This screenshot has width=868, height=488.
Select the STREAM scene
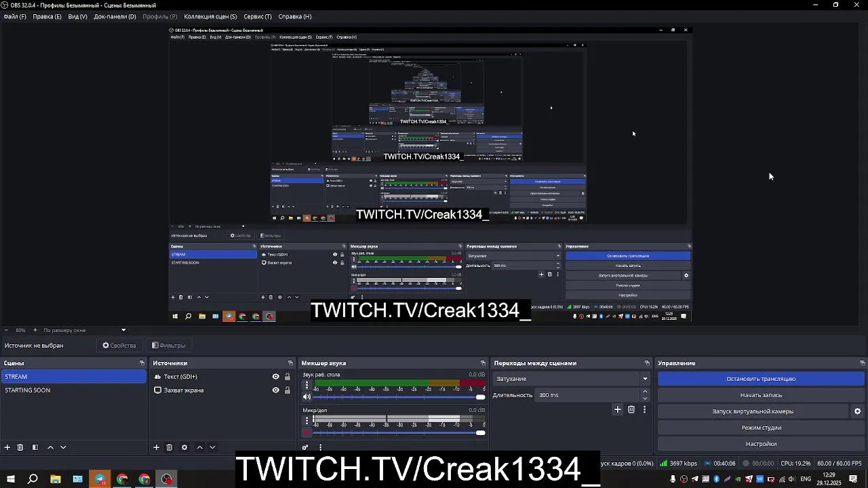coord(73,377)
